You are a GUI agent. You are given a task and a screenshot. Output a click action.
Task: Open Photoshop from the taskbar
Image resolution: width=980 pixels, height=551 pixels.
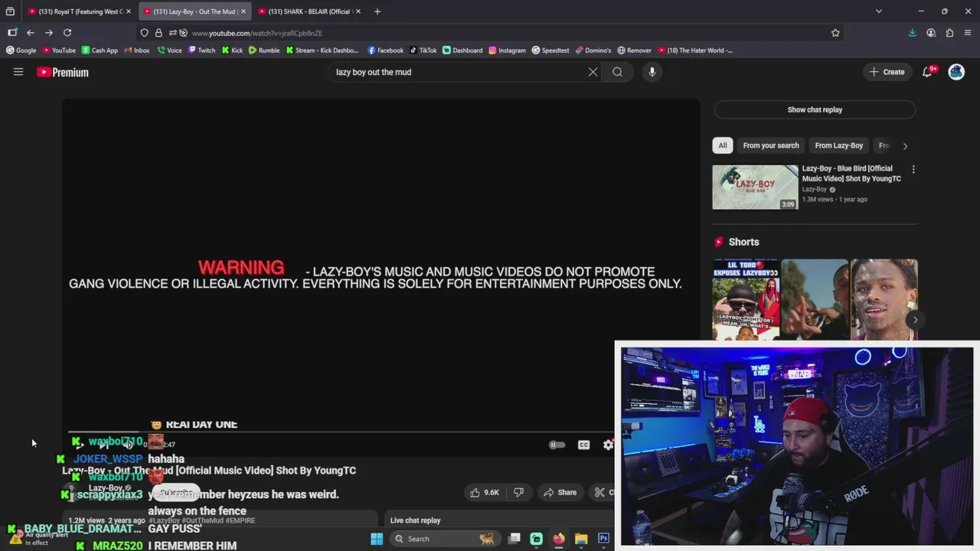click(x=603, y=539)
